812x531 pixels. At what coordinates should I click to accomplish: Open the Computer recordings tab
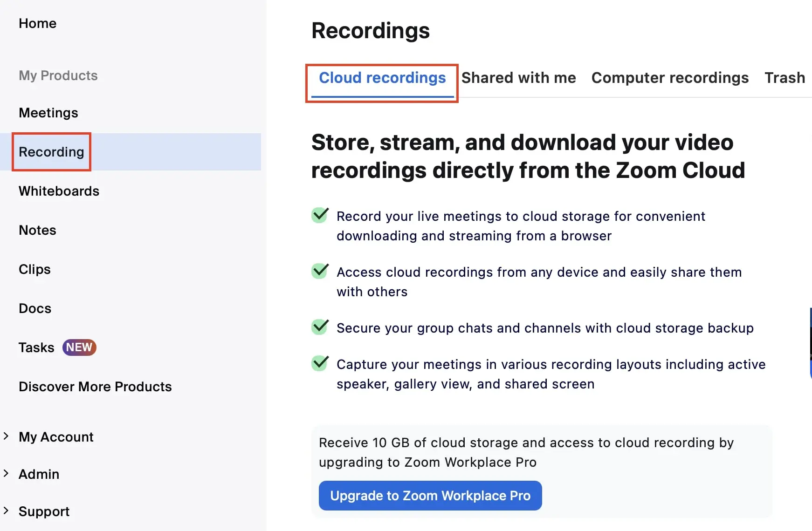[670, 78]
